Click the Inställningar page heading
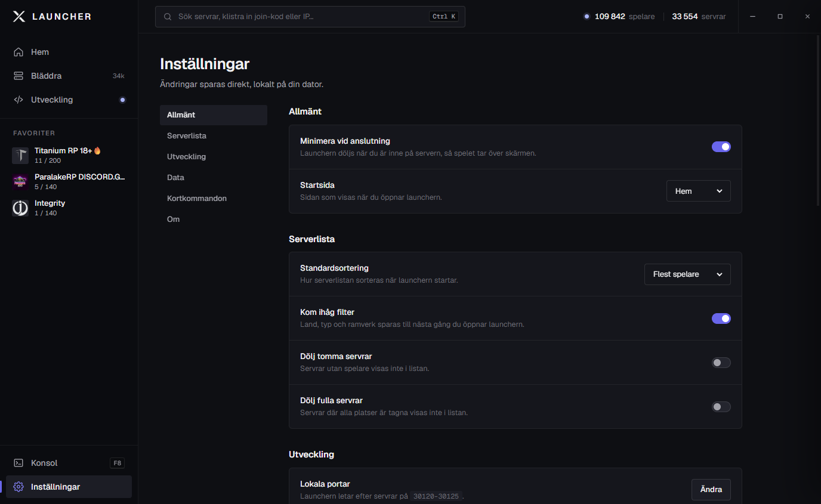 (x=205, y=64)
